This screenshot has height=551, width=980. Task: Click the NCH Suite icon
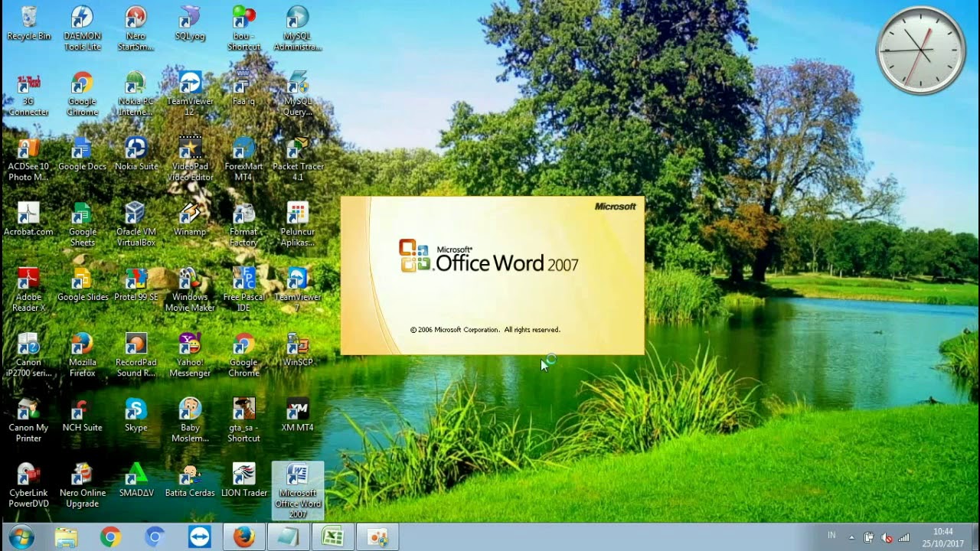pos(82,416)
